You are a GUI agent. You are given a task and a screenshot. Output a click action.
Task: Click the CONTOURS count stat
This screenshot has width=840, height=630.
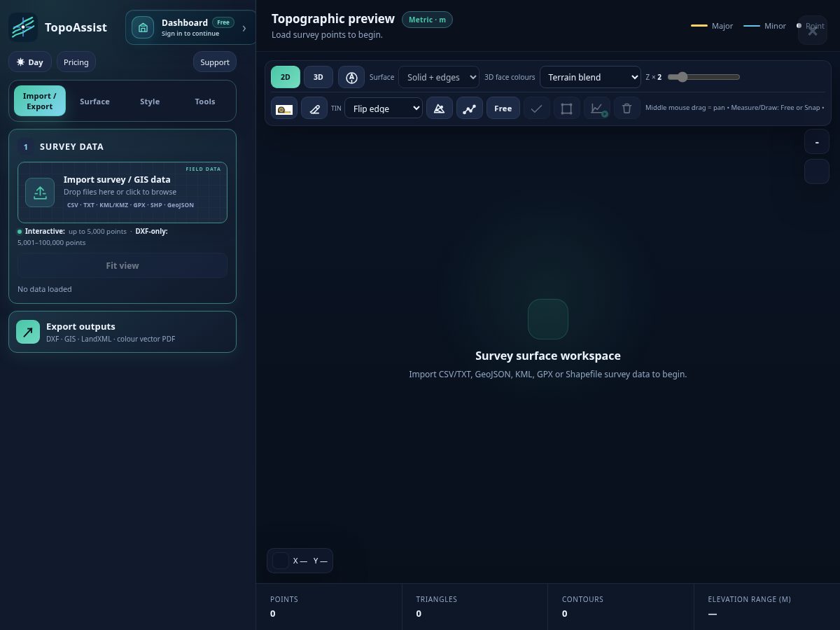point(621,606)
